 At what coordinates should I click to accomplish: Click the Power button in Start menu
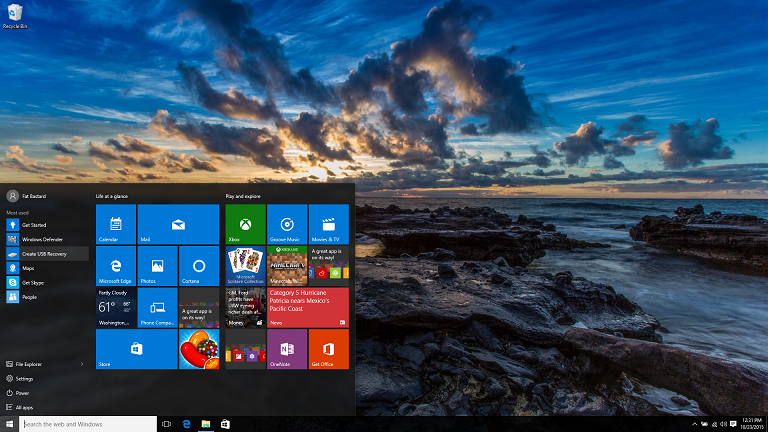click(22, 393)
